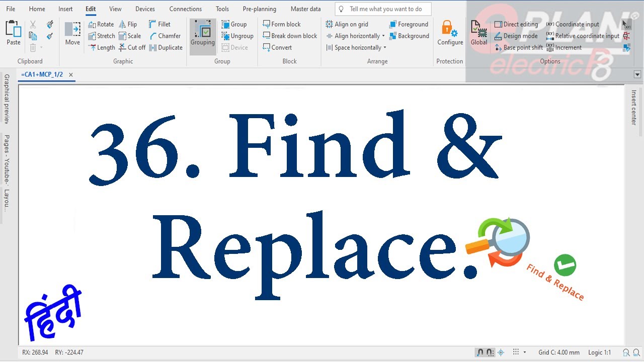Viewport: 644px width, 362px height.
Task: Open the Delete dropdown arrow in Clipboard
Action: [x=41, y=47]
